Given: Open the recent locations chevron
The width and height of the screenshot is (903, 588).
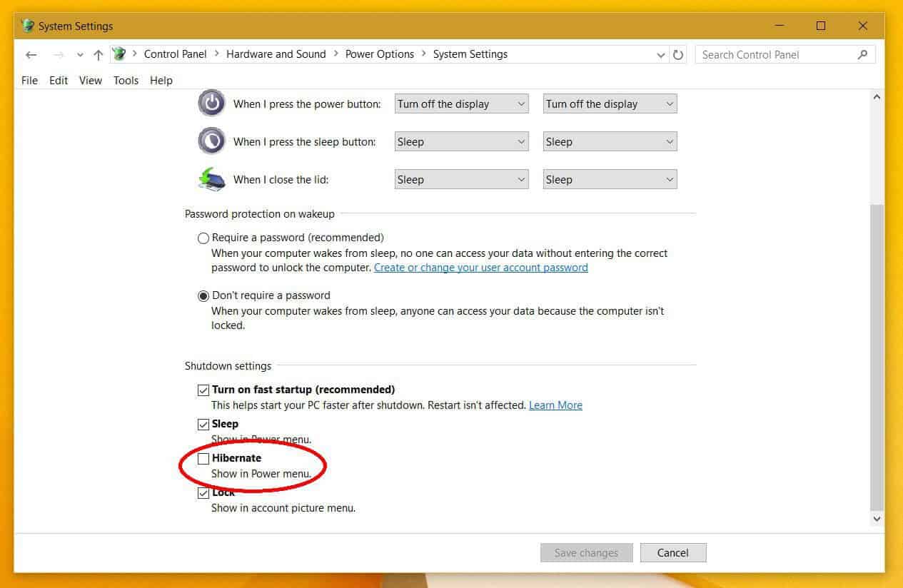Looking at the screenshot, I should point(80,55).
